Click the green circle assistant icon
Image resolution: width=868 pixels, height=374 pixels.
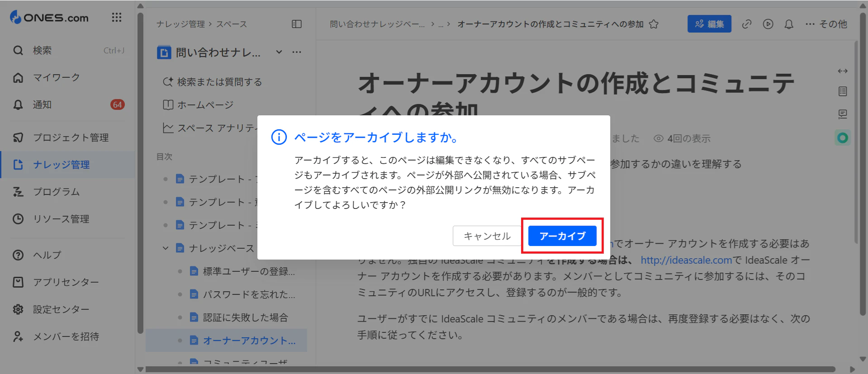tap(843, 137)
